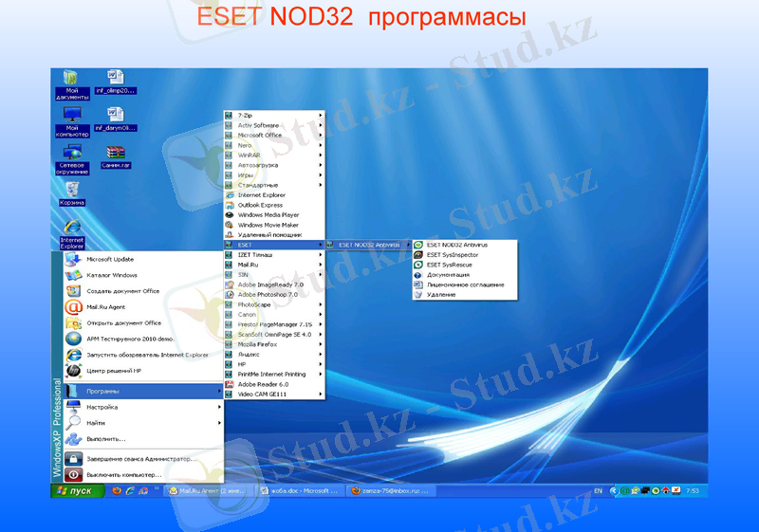Select АРМ Тестируемого 2010 demo entry
759x532 pixels.
tap(143, 339)
